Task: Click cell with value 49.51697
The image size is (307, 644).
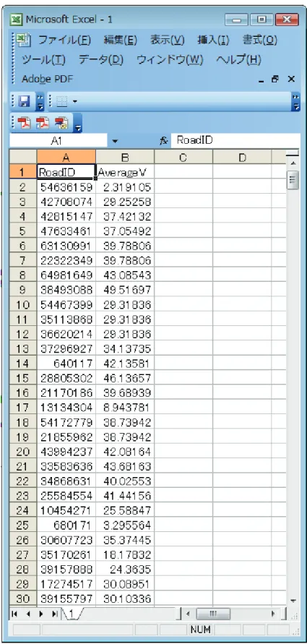Action: [x=125, y=290]
